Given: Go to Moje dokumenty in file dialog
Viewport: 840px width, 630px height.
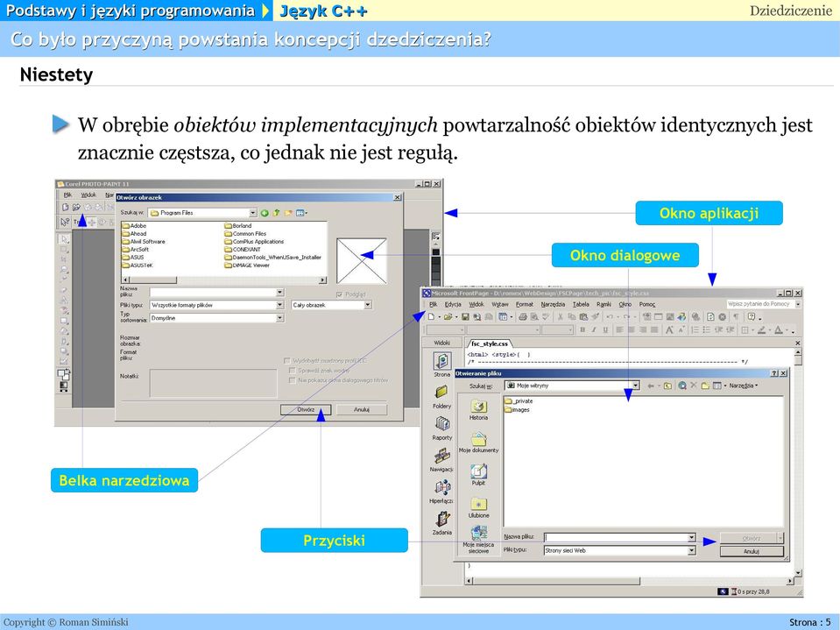Looking at the screenshot, I should [478, 442].
